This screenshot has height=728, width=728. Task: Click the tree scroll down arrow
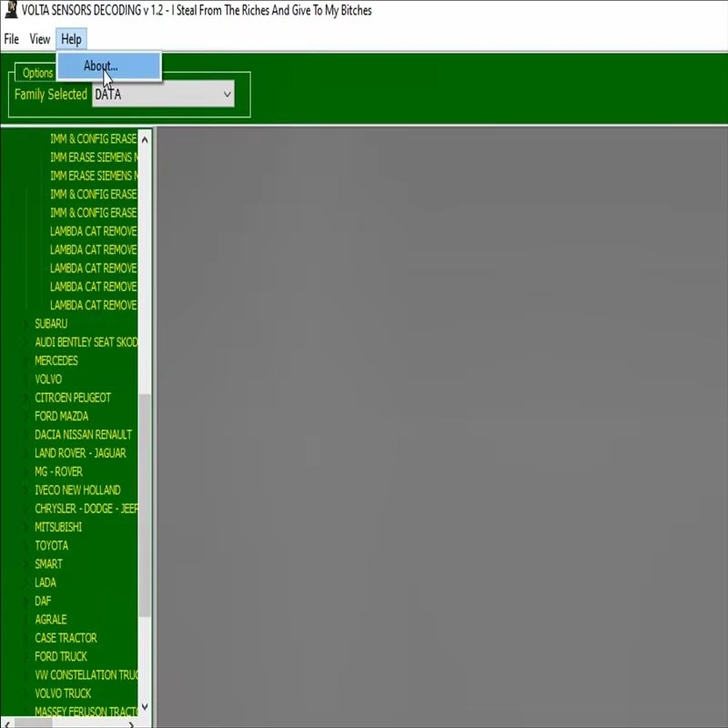(145, 707)
